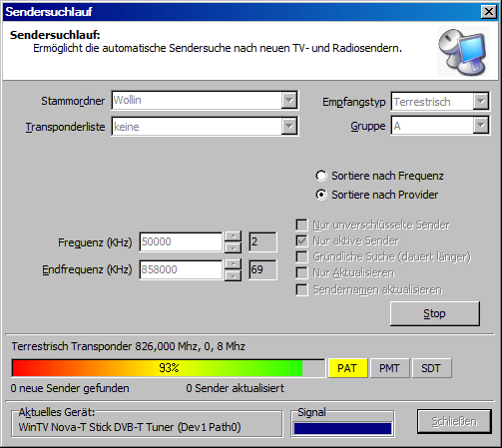Toggle Nur aktive Sender checkbox
502x448 pixels.
click(x=301, y=240)
